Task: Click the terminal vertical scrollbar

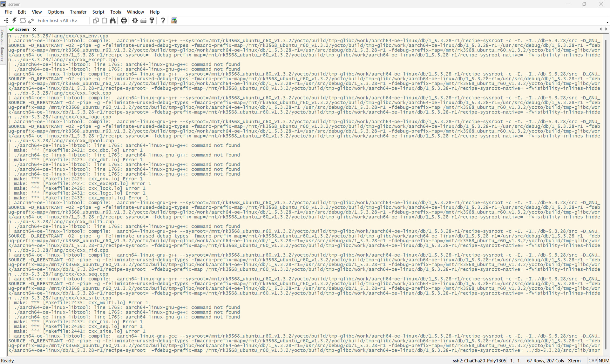Action: point(606,191)
